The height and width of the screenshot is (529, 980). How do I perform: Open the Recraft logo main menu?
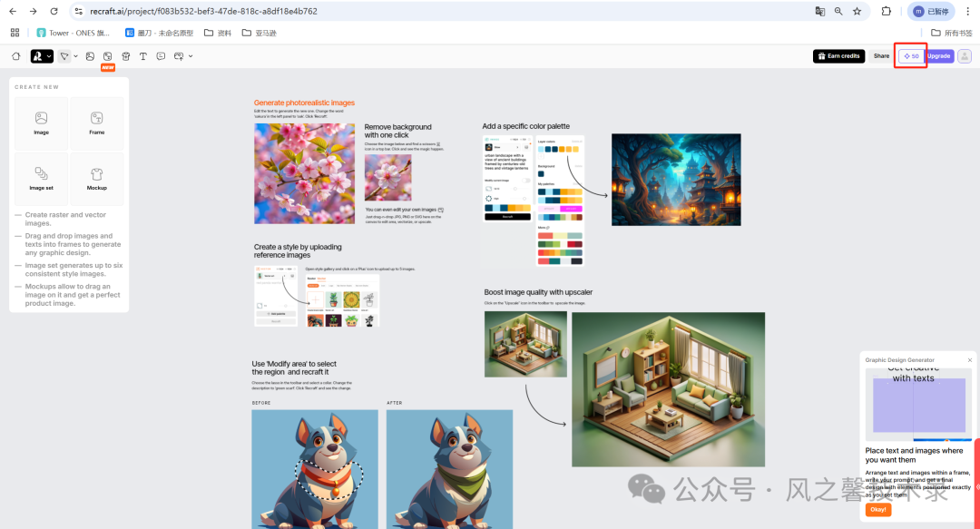tap(42, 56)
